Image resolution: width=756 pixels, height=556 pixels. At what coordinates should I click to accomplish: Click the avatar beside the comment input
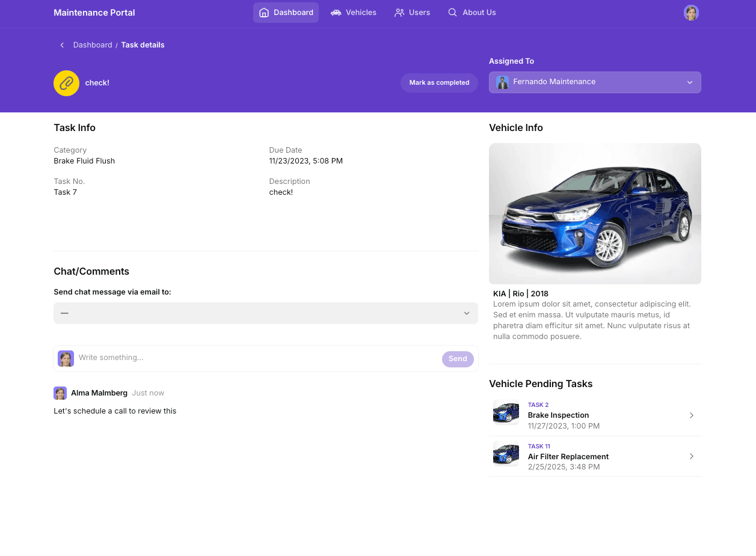point(66,358)
